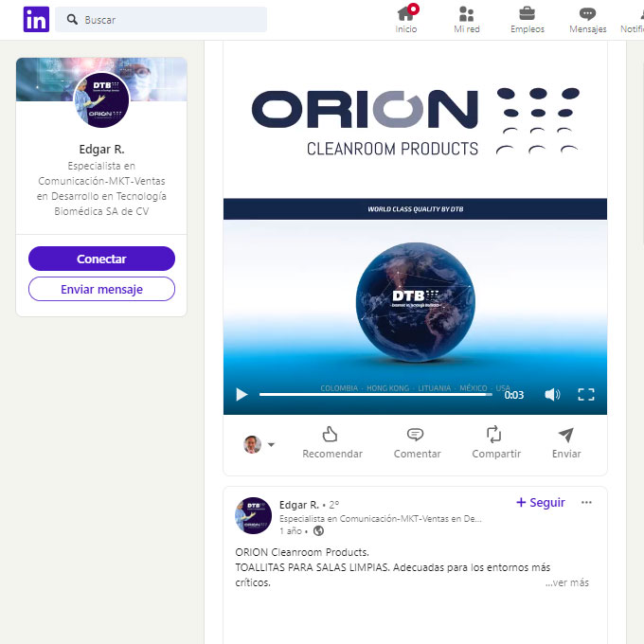Click post headline Especialista en Comunicación-MKT-Ventas
The height and width of the screenshot is (644, 644).
pos(381,519)
